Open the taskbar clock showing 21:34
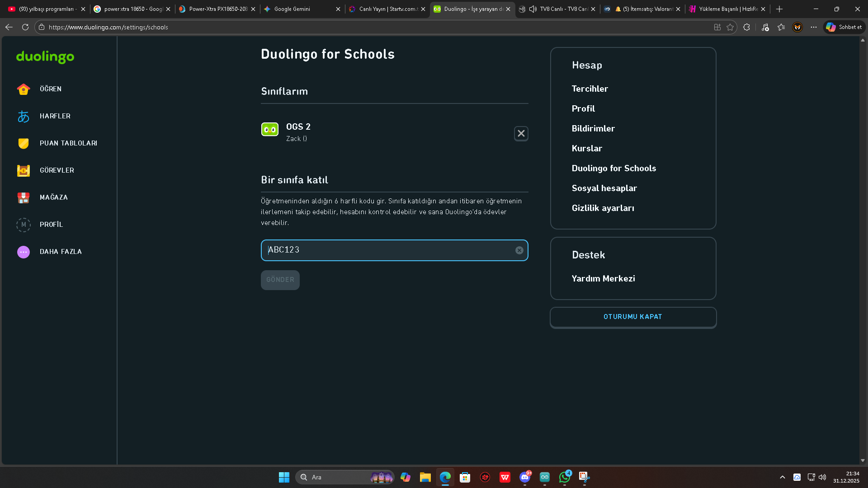This screenshot has width=868, height=488. 846,477
